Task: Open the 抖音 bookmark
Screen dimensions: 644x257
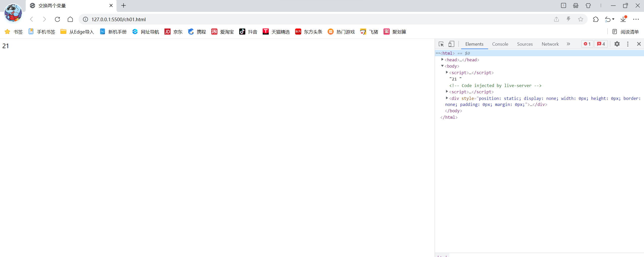Action: tap(248, 32)
